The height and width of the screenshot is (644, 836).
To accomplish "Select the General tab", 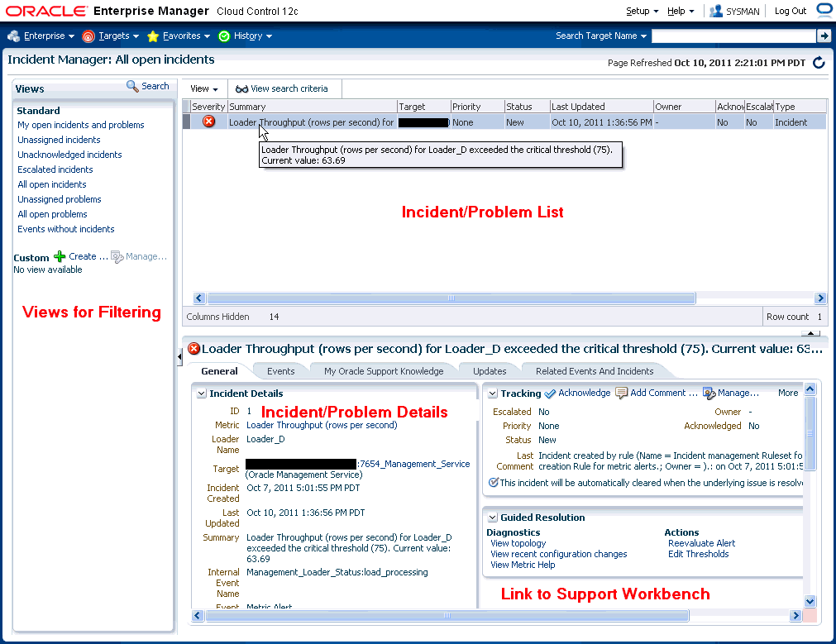I will tap(219, 371).
